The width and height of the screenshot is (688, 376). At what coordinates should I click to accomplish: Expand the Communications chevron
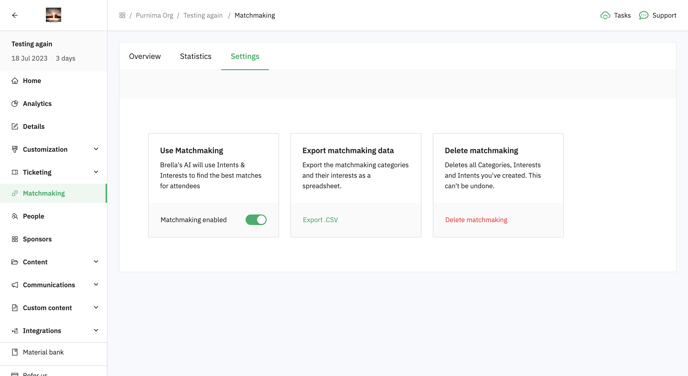tap(96, 285)
